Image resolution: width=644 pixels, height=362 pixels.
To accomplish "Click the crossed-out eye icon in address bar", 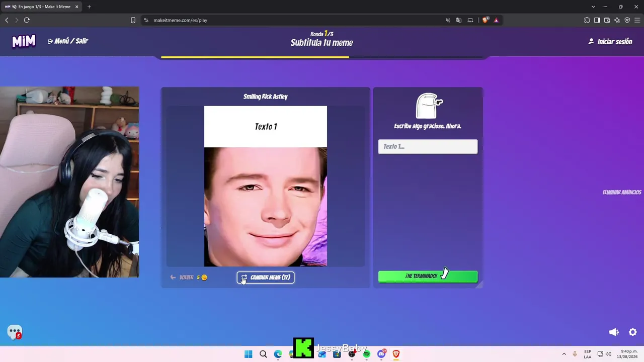I will point(448,20).
